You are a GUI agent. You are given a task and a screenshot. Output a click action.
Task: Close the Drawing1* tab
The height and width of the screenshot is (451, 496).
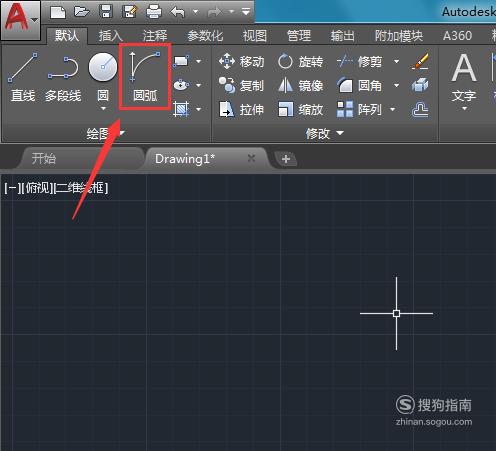coord(251,158)
